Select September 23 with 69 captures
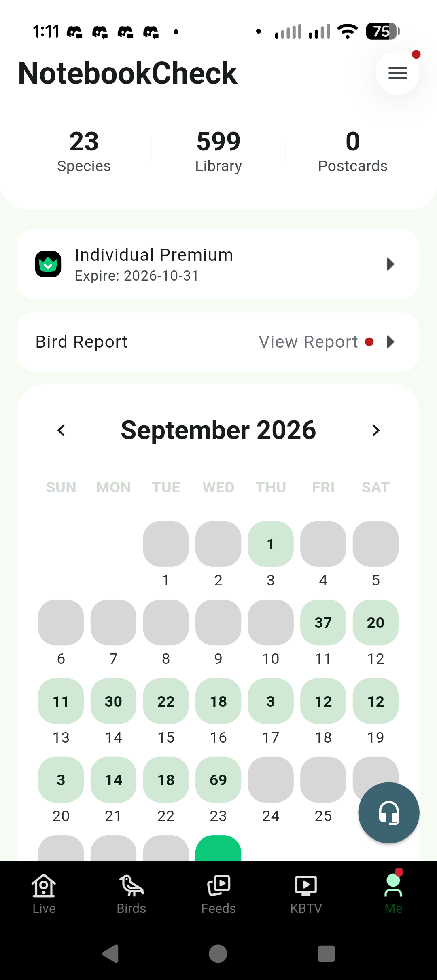The height and width of the screenshot is (980, 437). point(218,779)
